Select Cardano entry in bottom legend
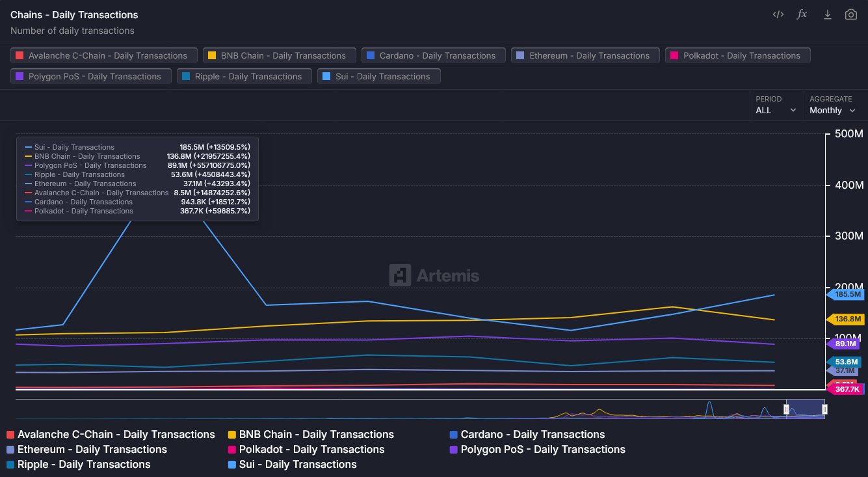Viewport: 868px width, 477px height. [x=532, y=434]
